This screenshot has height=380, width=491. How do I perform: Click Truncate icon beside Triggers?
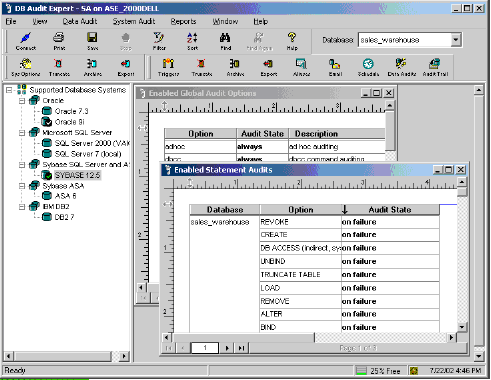pos(202,67)
